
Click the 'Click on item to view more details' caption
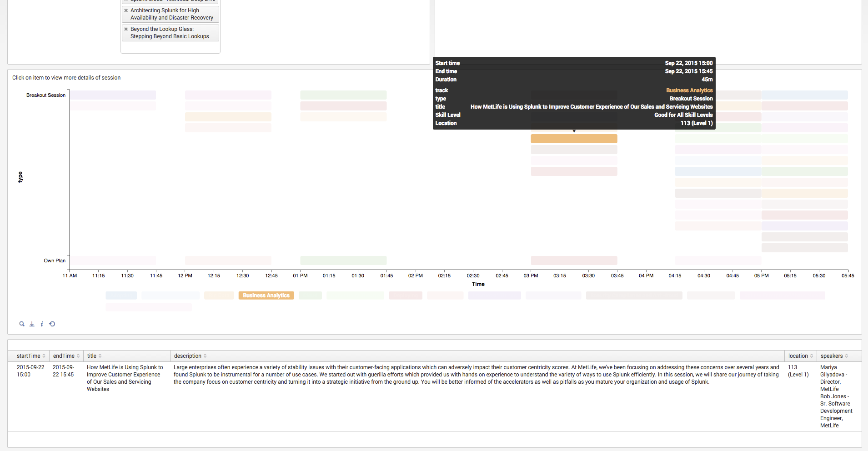(66, 78)
